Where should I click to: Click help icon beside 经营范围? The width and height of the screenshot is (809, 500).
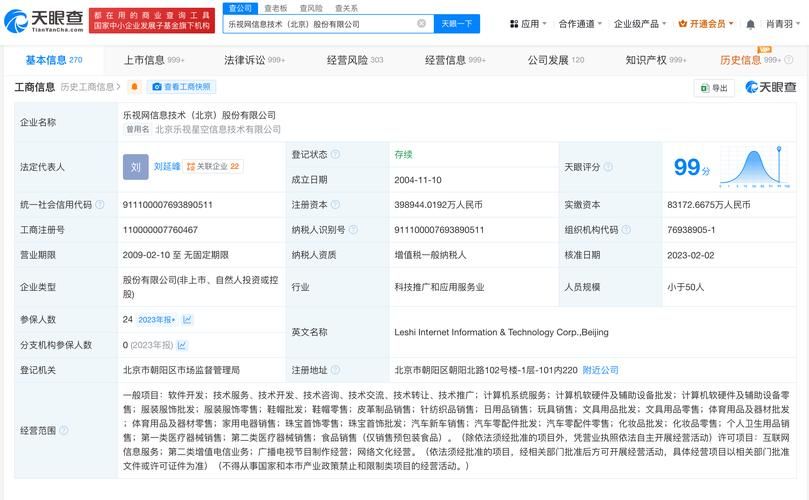63,430
